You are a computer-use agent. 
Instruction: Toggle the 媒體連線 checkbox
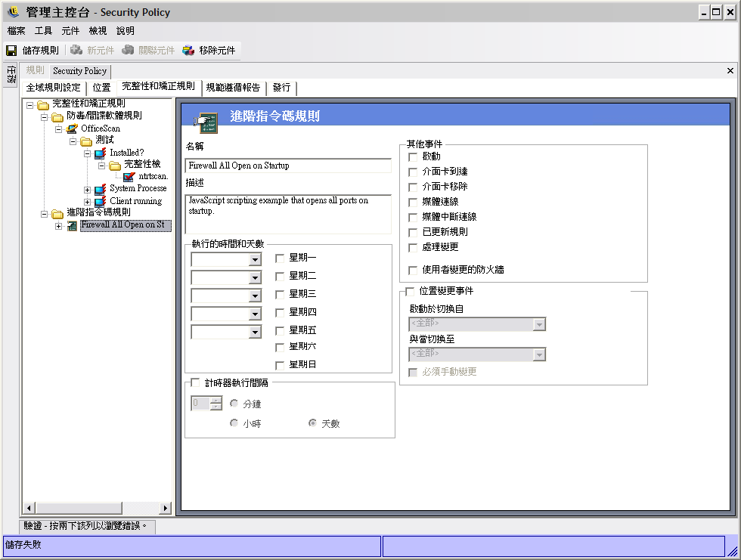[413, 202]
